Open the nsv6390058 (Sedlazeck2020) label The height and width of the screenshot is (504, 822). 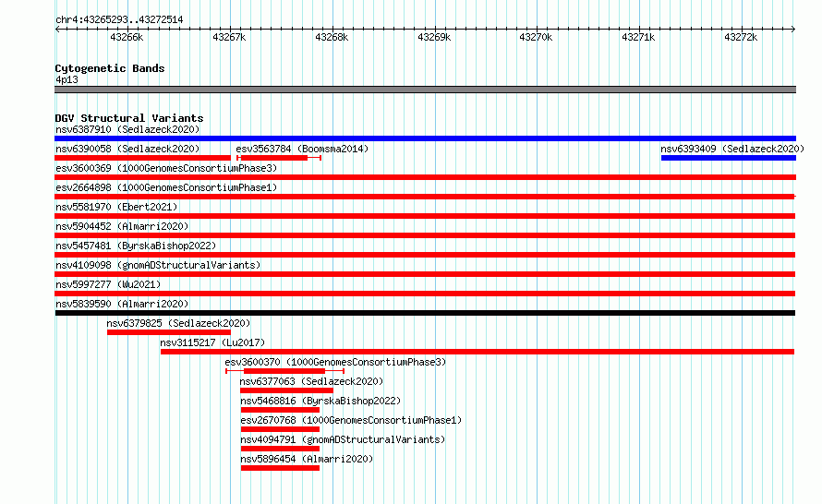tap(127, 149)
